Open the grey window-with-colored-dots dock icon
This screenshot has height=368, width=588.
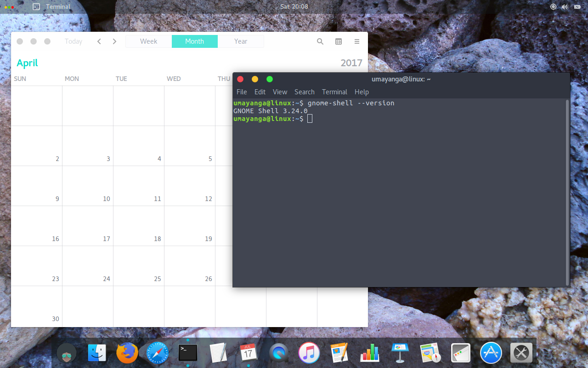point(460,353)
